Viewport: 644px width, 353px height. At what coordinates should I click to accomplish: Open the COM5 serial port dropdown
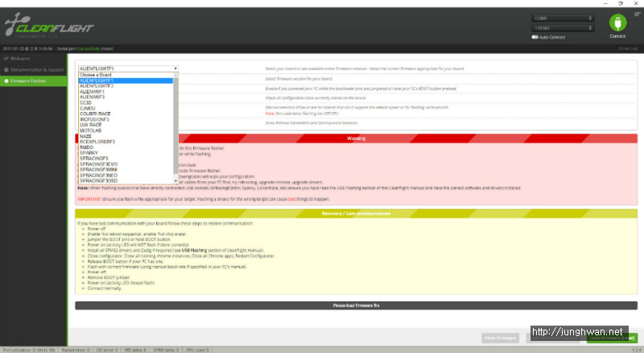click(562, 18)
